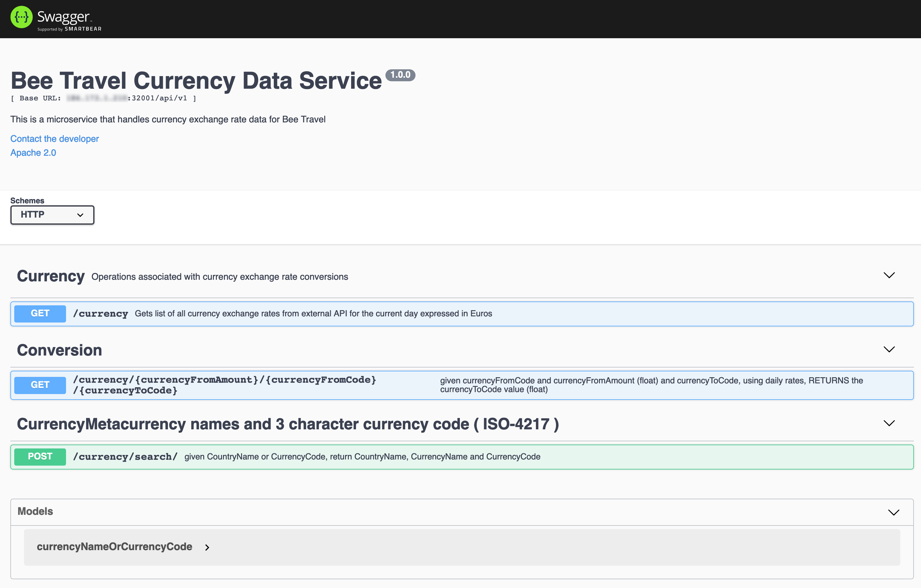
Task: Click the Swagger logo icon
Action: [x=21, y=17]
